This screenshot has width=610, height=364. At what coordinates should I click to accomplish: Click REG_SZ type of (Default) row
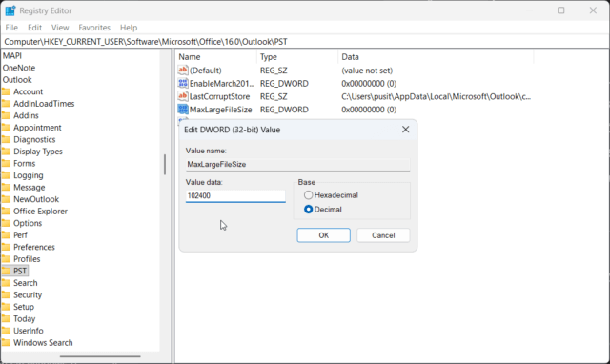[274, 71]
